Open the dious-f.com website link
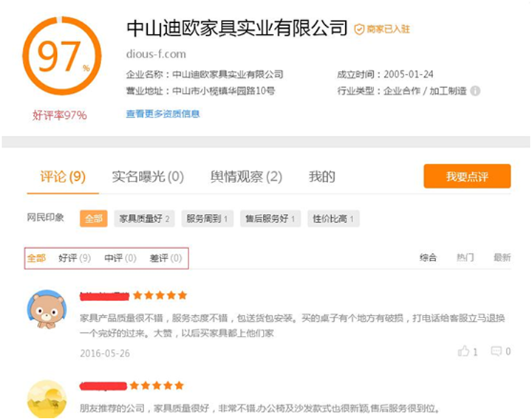The width and height of the screenshot is (532, 420). tap(156, 54)
